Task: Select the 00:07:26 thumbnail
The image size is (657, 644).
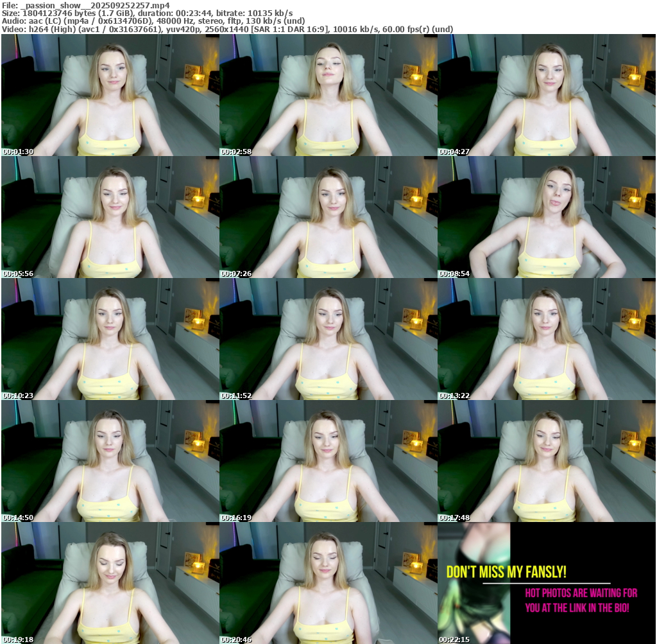Action: tap(328, 217)
